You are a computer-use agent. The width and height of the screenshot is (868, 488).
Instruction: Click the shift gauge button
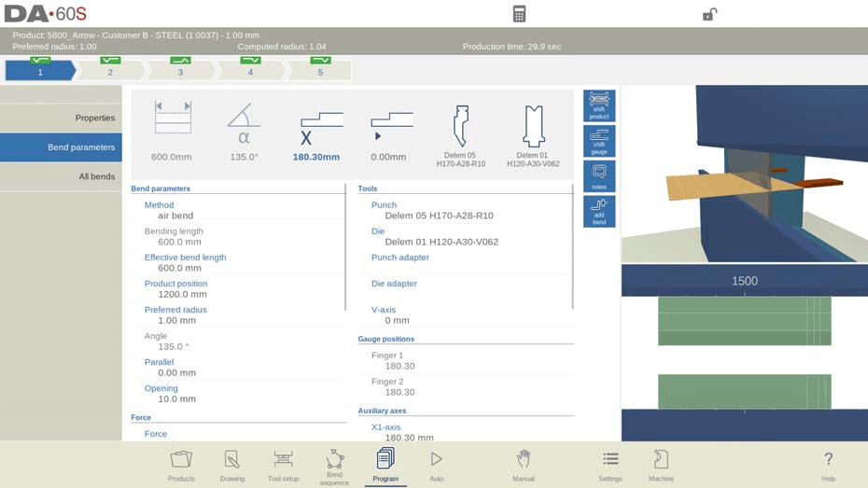pos(599,141)
